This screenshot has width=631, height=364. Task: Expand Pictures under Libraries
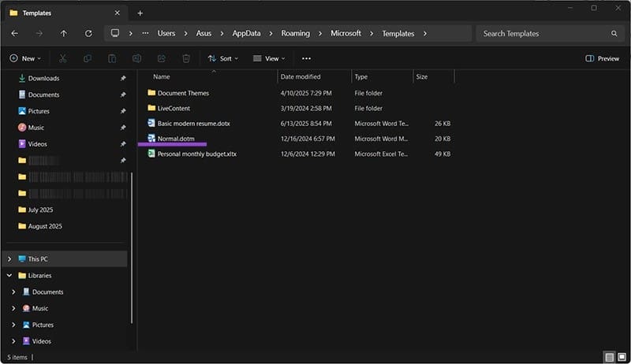point(13,325)
